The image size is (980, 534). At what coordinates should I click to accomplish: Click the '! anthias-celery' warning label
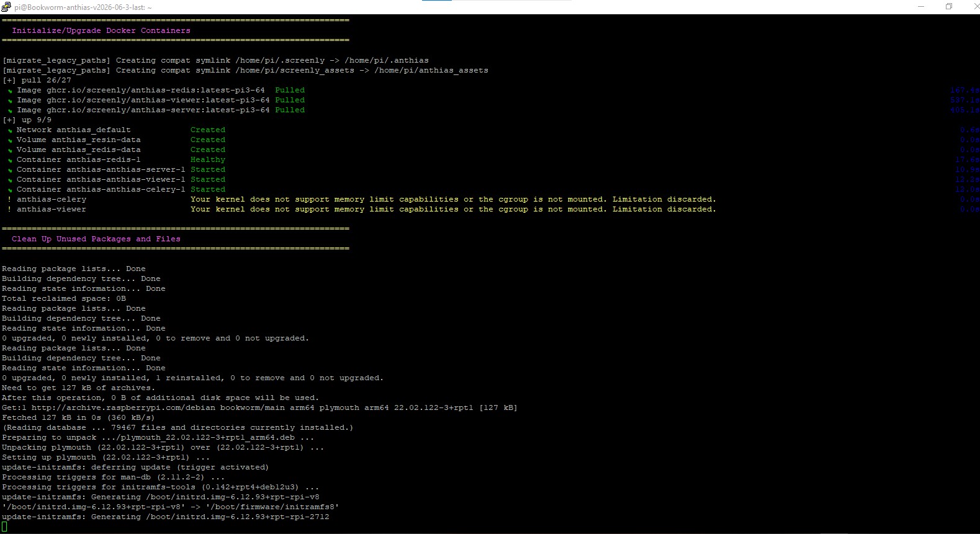pyautogui.click(x=47, y=199)
